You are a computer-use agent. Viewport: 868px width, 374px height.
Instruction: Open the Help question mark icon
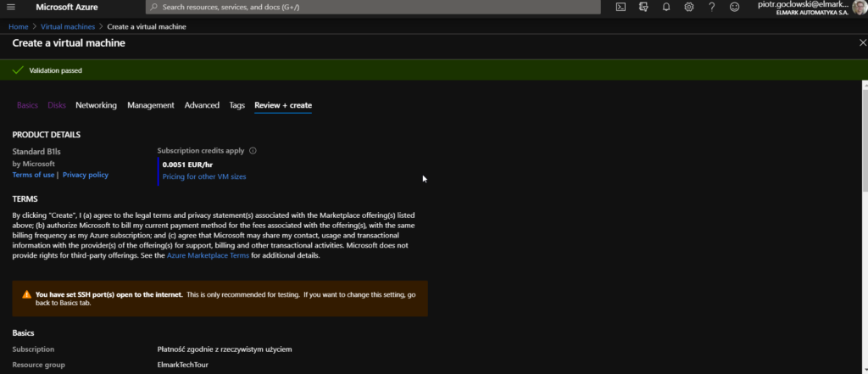[x=711, y=7]
